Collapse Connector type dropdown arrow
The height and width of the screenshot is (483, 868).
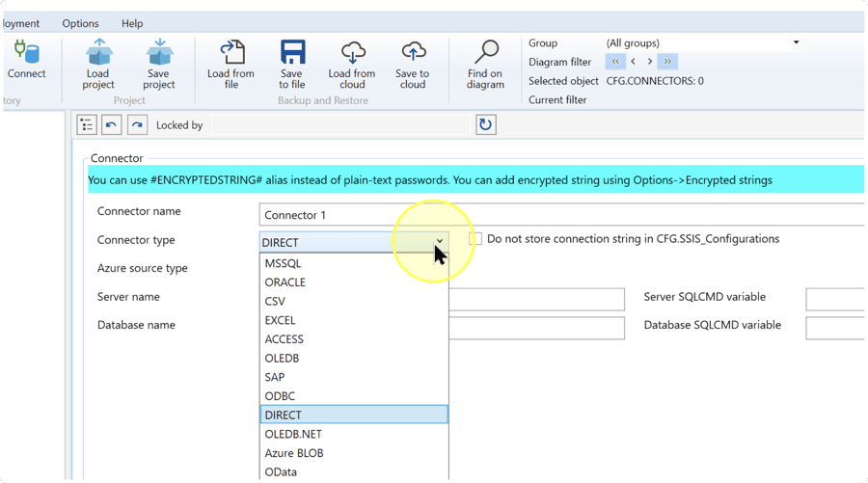point(439,242)
